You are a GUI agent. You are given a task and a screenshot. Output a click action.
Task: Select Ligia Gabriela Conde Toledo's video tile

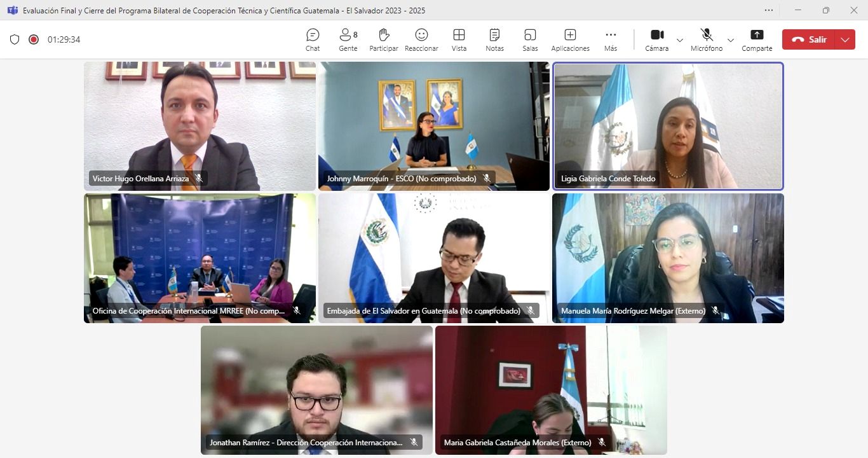point(668,126)
